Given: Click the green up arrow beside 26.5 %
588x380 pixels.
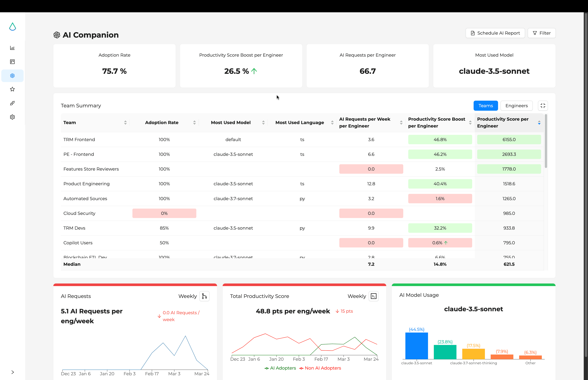Looking at the screenshot, I should tap(254, 71).
